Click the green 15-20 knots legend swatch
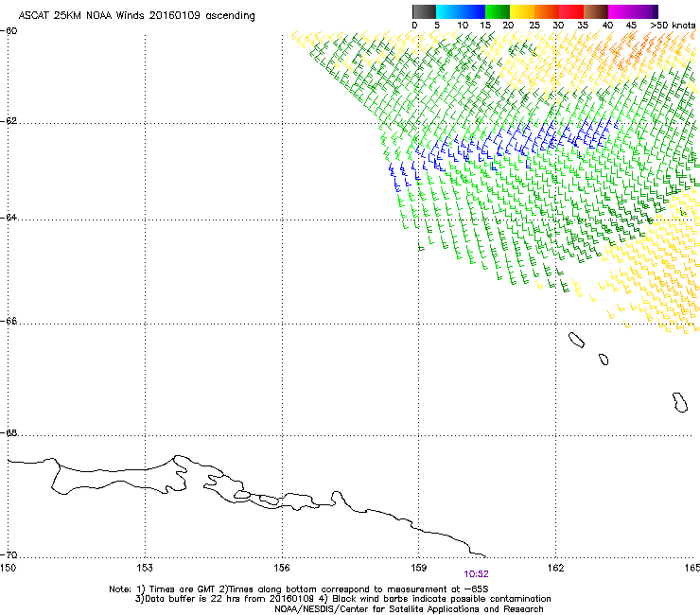This screenshot has height=615, width=700. coord(498,11)
